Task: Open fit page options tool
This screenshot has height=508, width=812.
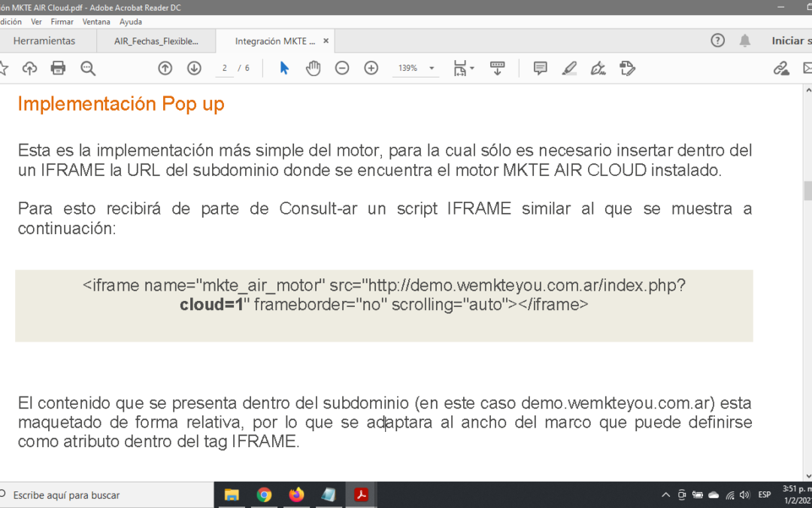Action: click(463, 68)
